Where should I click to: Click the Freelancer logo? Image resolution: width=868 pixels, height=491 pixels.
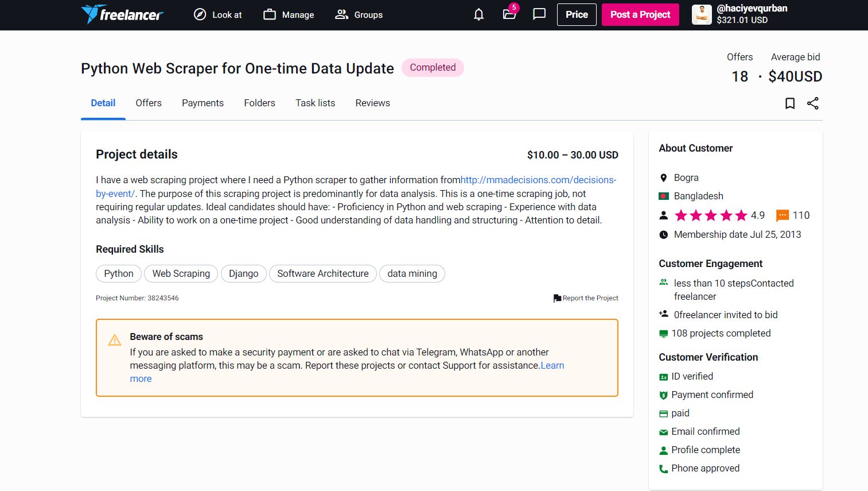click(122, 14)
